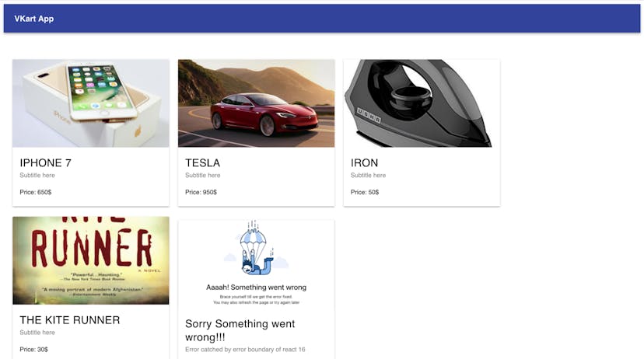Click the Tesla price 950$ text
The height and width of the screenshot is (359, 644).
(x=201, y=192)
